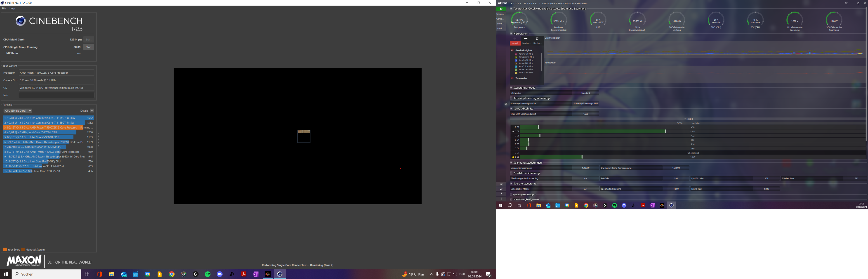Stop the Single Core test
Viewport: 868px width, 279px height.
pos(89,47)
